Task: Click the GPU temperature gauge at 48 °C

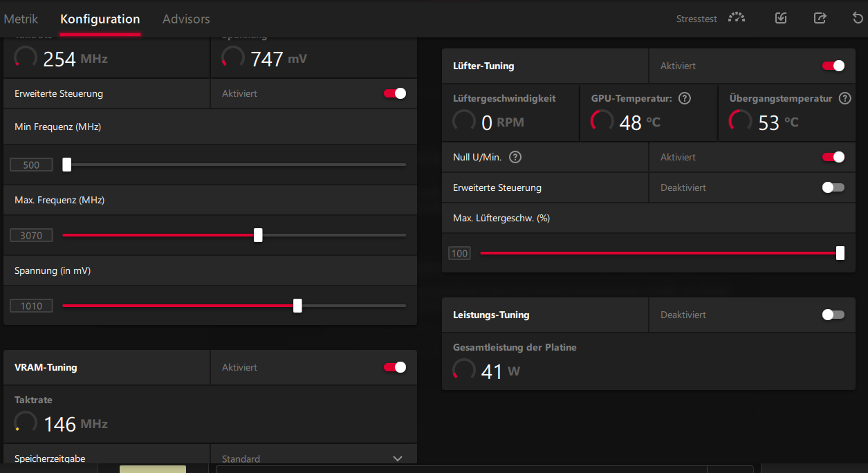Action: (602, 122)
